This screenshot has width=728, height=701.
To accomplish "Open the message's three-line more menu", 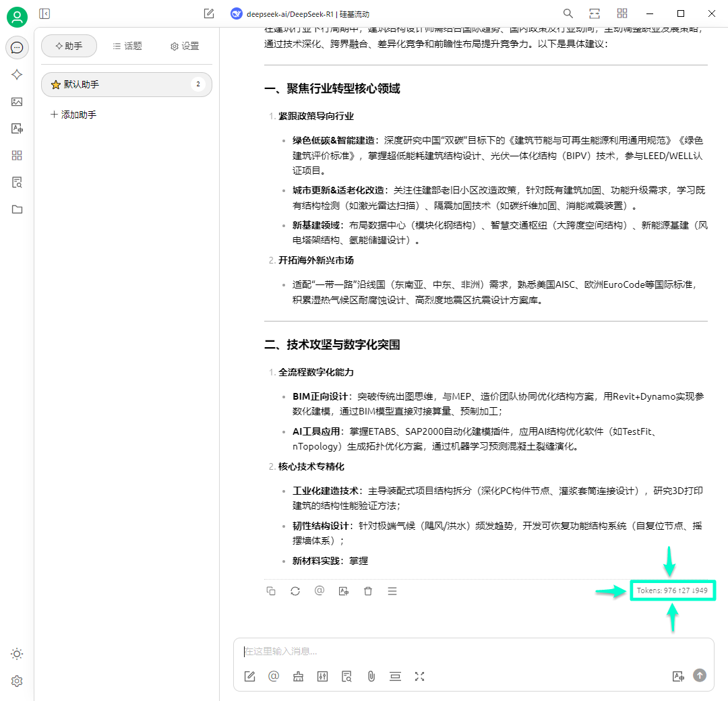I will [x=392, y=591].
